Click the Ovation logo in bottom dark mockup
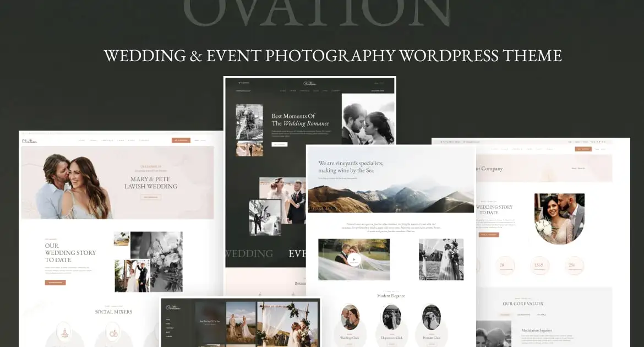The height and width of the screenshot is (347, 644). 173,307
